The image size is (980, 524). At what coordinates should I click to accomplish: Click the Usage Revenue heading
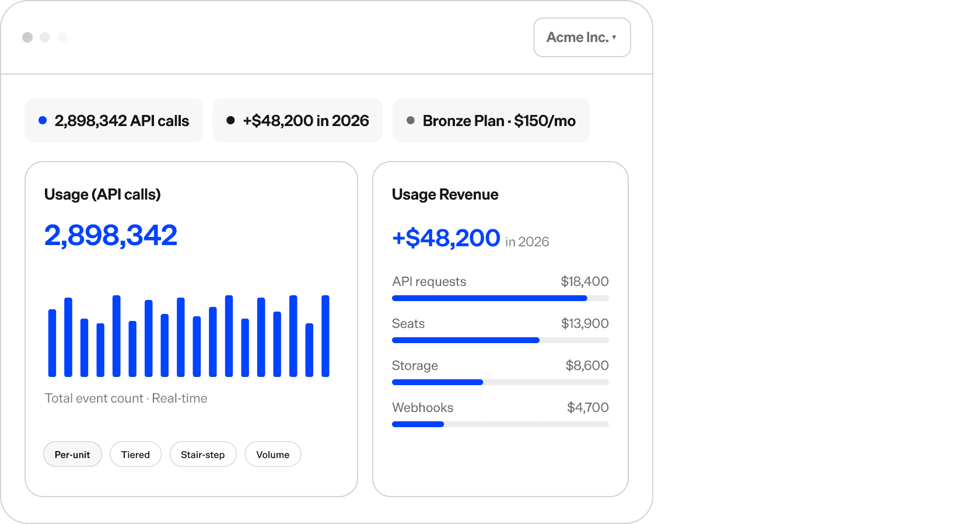coord(445,194)
